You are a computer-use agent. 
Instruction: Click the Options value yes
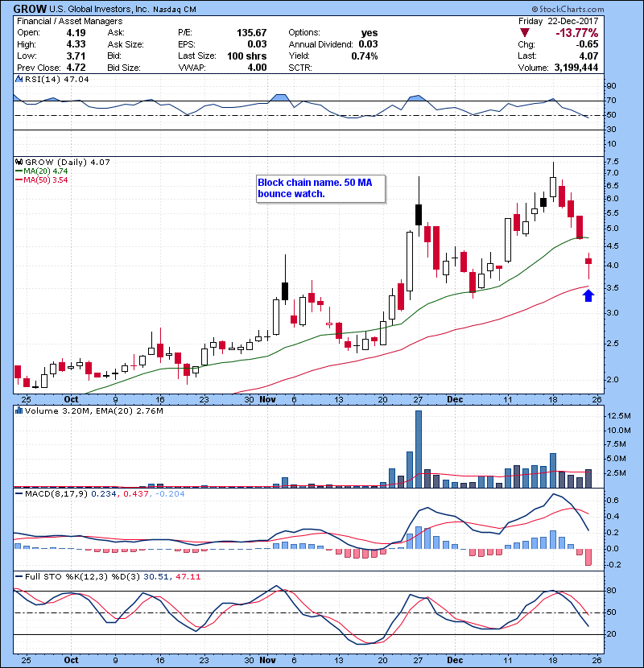[x=369, y=33]
